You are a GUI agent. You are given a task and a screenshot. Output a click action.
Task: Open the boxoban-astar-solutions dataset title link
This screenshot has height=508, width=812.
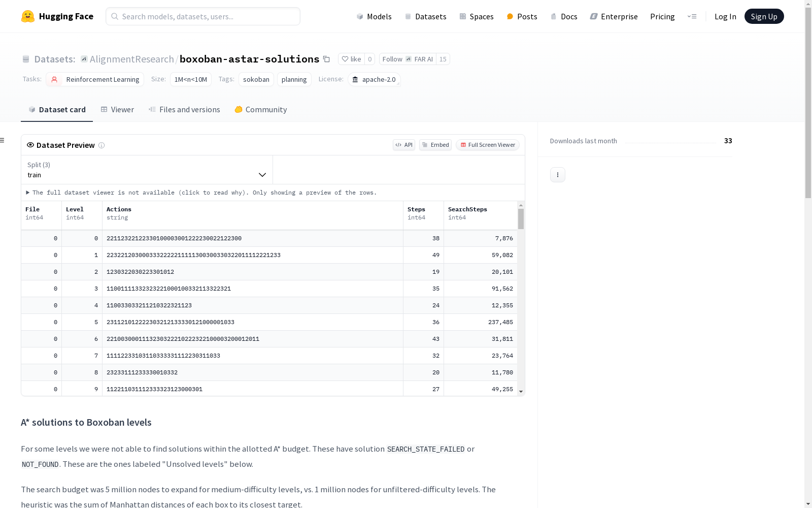tap(250, 59)
